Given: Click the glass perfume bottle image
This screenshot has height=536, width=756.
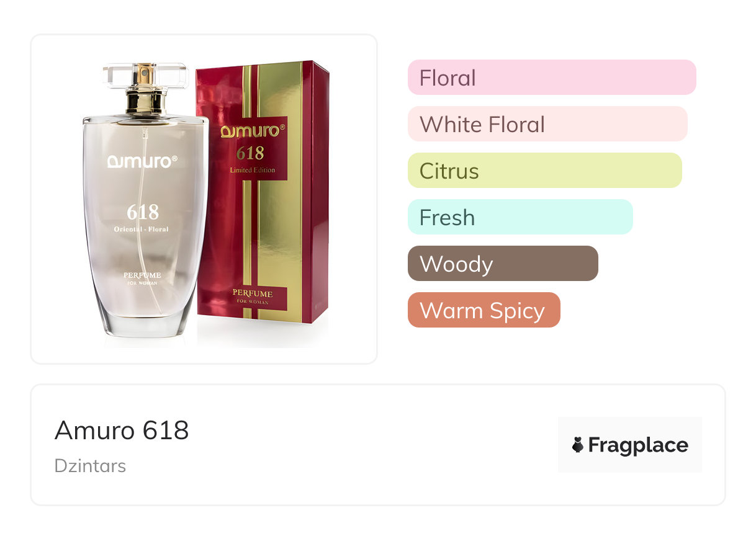Looking at the screenshot, I should pos(145,200).
